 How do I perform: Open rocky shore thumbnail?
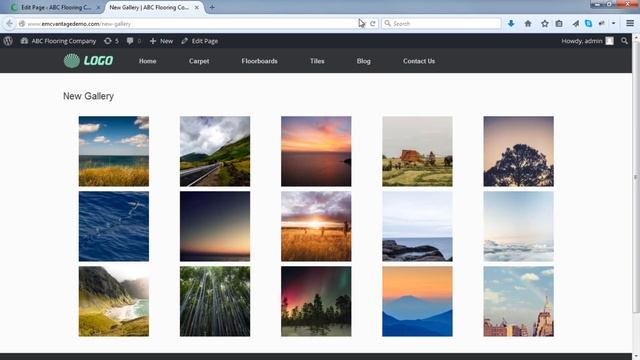(x=417, y=227)
